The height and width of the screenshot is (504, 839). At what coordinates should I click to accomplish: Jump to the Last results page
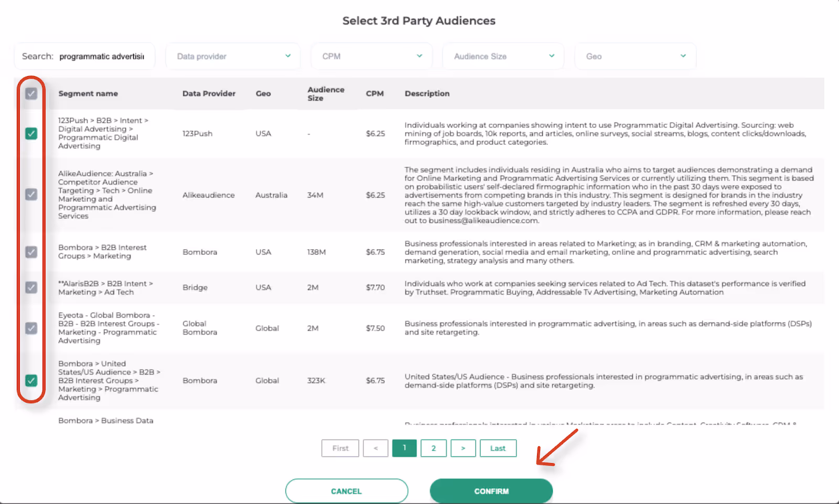tap(498, 448)
